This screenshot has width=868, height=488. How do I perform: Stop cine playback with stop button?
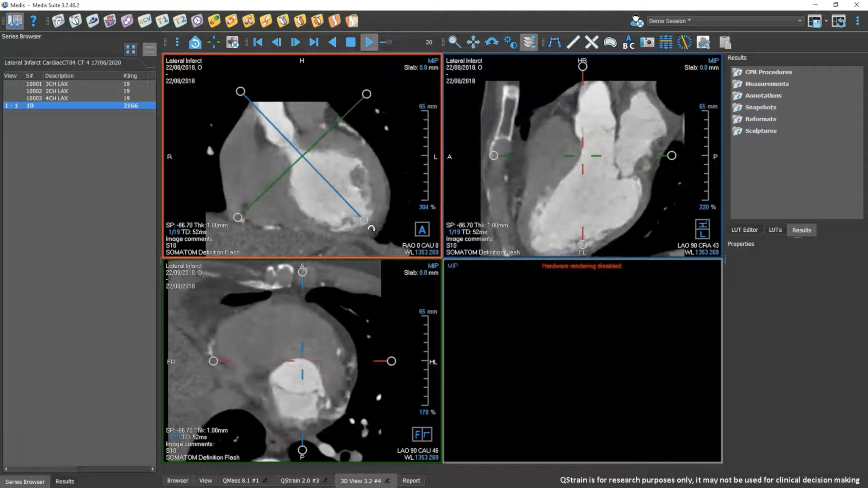351,42
